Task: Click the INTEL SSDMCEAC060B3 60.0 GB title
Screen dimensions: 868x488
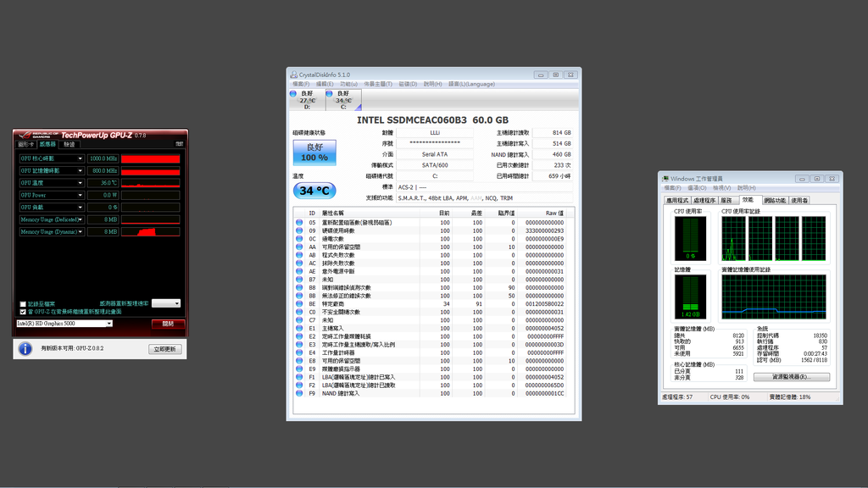Action: (433, 120)
